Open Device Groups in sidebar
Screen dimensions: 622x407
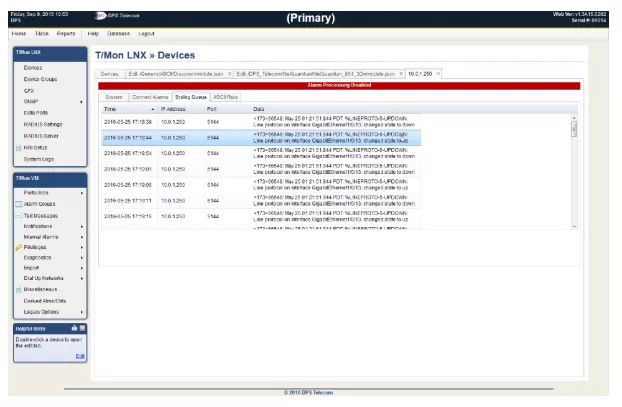[x=42, y=78]
